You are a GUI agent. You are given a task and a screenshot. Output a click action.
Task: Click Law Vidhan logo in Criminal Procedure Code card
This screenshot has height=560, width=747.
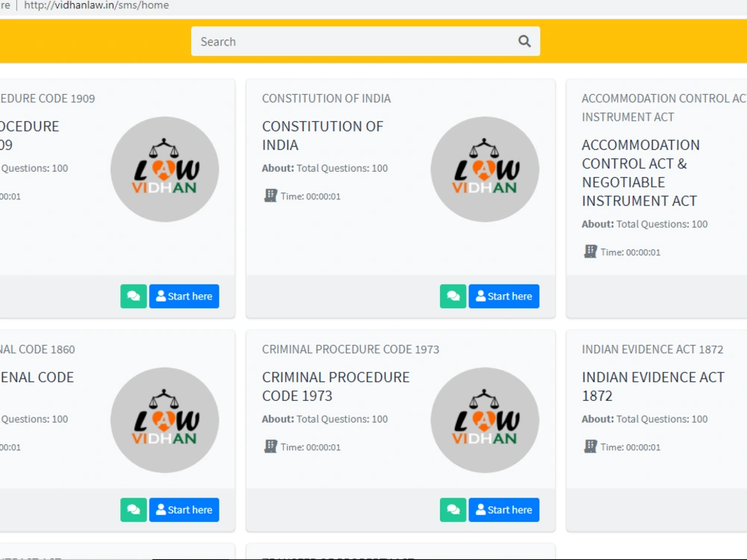485,420
